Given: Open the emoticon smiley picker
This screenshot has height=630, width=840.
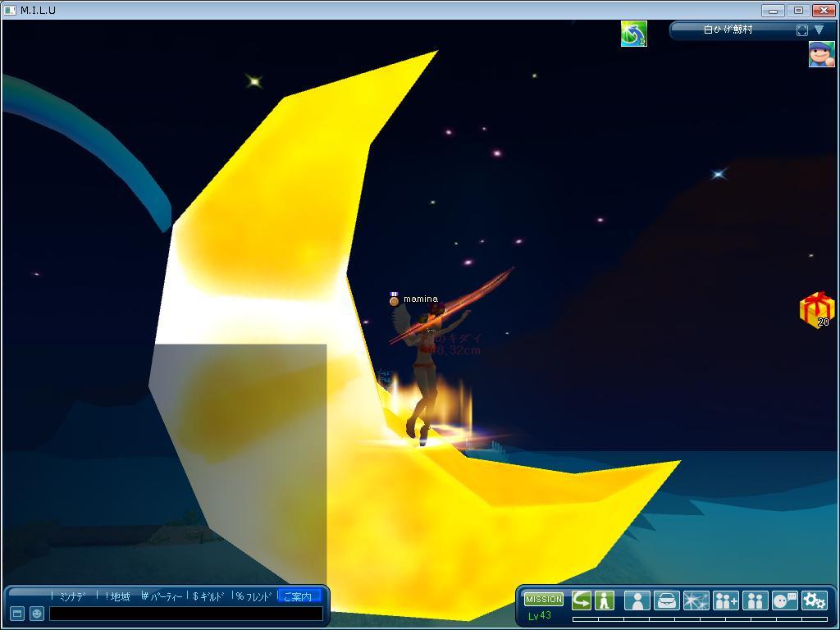Looking at the screenshot, I should 37,614.
